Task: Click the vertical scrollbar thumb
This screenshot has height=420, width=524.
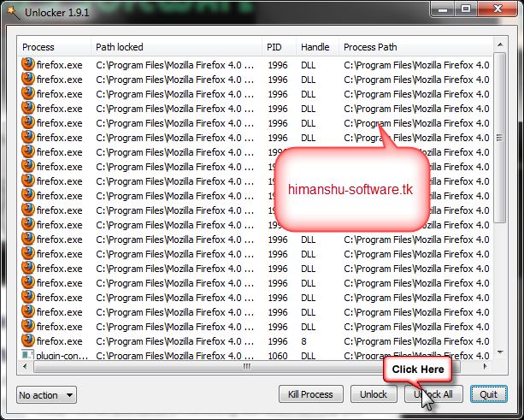Action: pyautogui.click(x=500, y=138)
